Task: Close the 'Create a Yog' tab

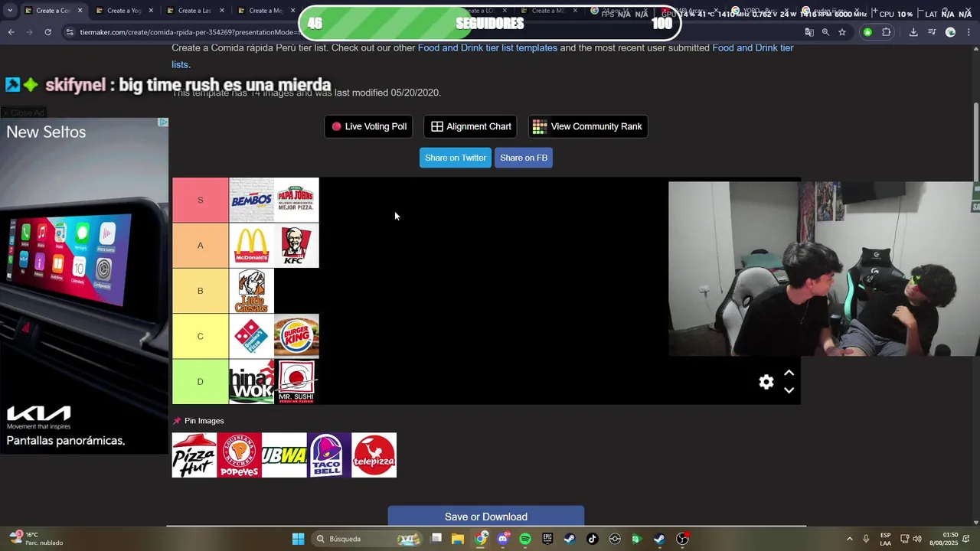Action: pos(151,11)
